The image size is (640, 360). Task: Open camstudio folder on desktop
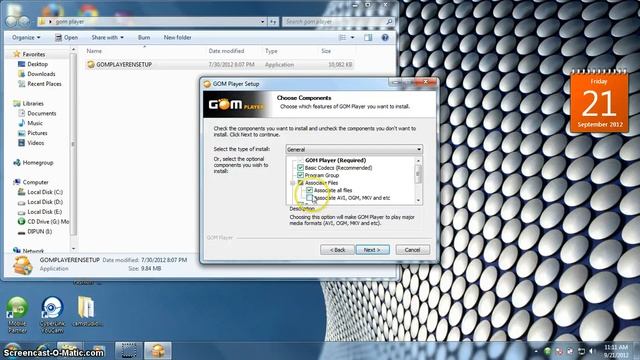coord(86,312)
